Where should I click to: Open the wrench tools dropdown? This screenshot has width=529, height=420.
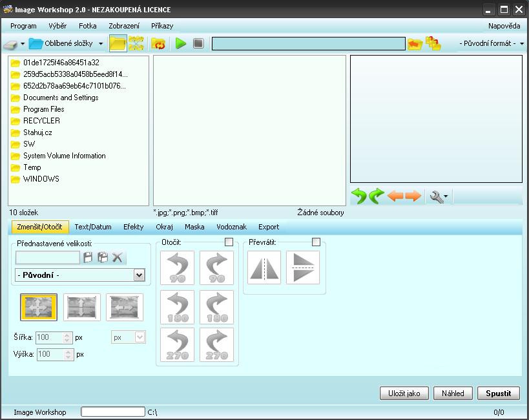click(439, 196)
